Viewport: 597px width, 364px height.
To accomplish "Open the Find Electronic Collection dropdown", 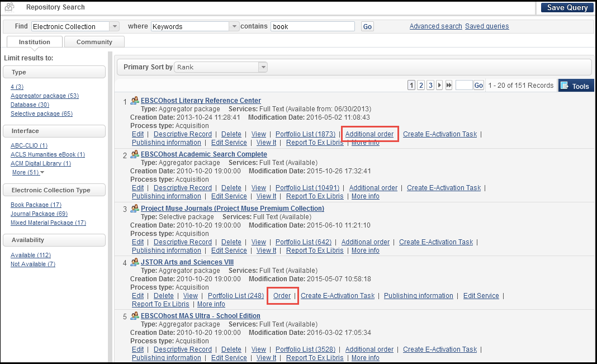I will (x=115, y=26).
